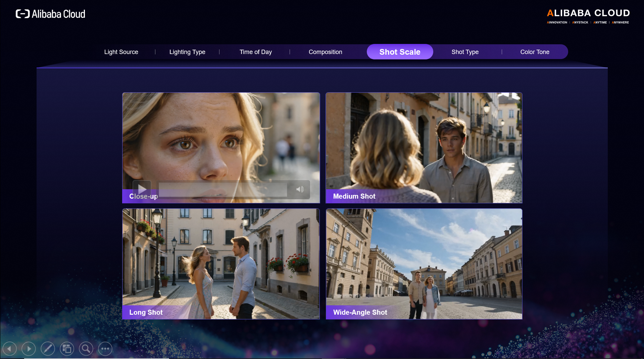
Task: Open the Close-up video thumbnail
Action: 221,148
